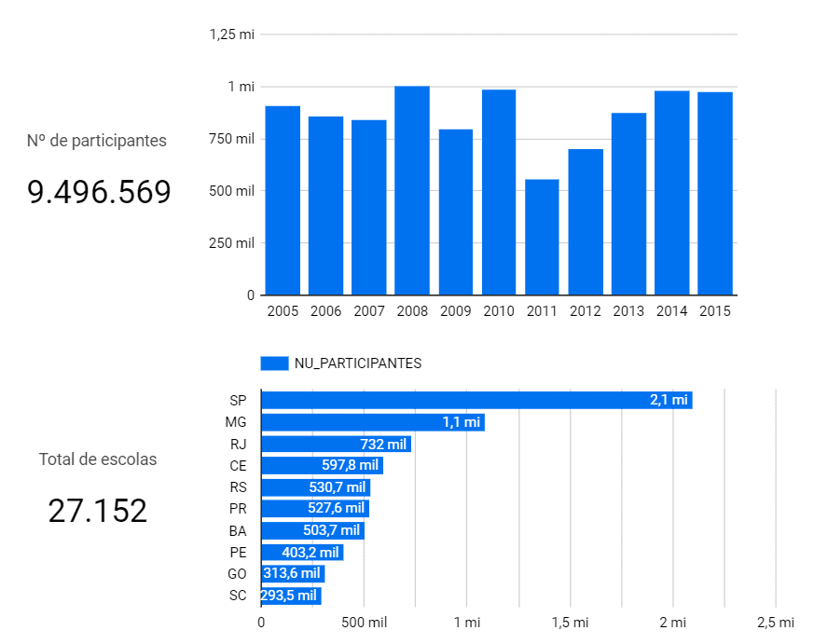Click the MG bar labeled 1,1 mi
Viewport: 828px width, 644px height.
click(x=373, y=422)
